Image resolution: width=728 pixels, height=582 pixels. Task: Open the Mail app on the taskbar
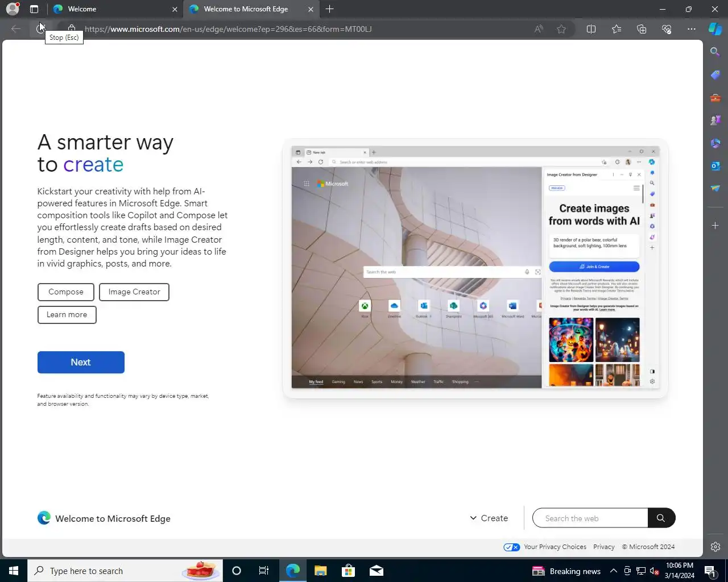tap(377, 571)
